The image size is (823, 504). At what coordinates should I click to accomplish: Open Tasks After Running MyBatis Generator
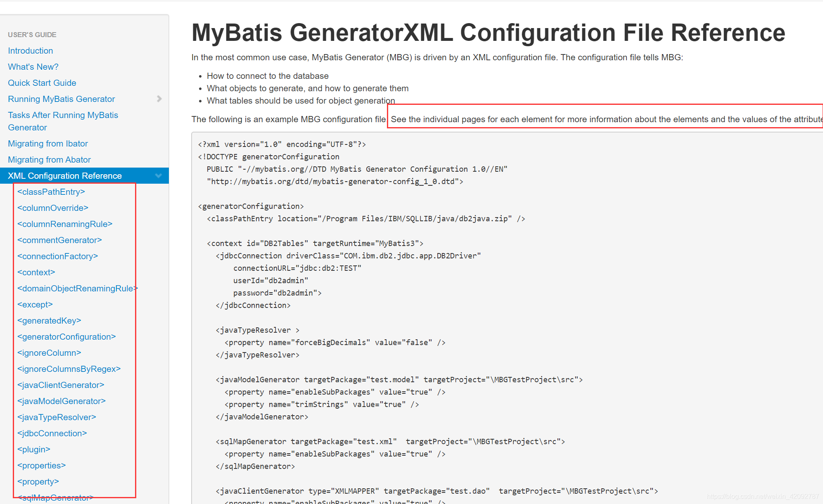click(63, 121)
